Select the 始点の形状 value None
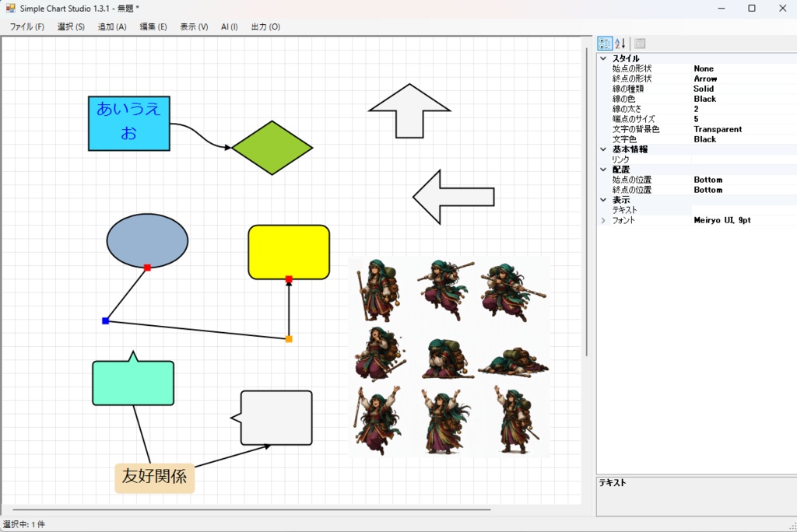 pos(744,68)
